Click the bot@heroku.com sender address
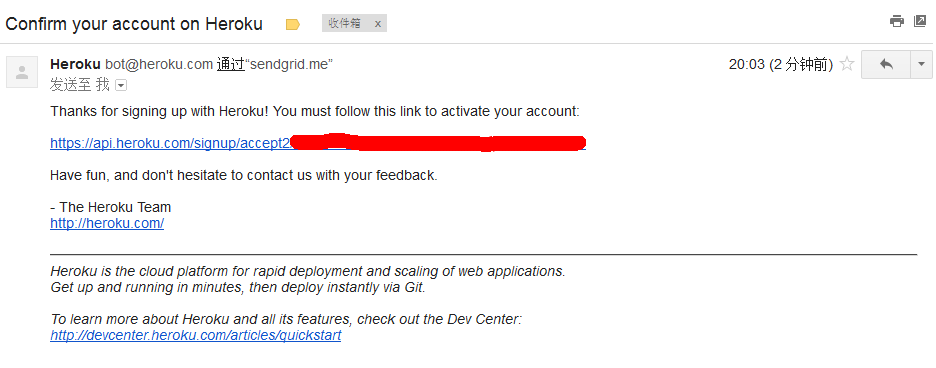 point(159,64)
